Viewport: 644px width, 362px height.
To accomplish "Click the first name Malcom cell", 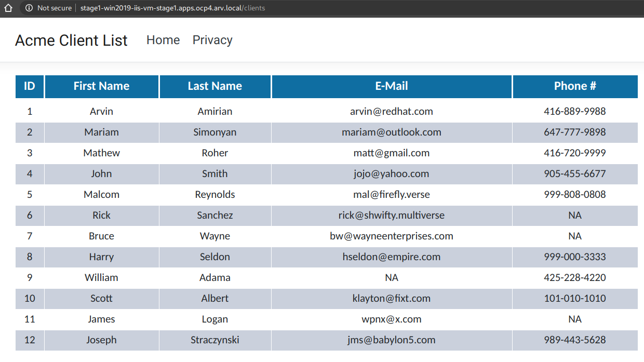I will click(x=101, y=194).
